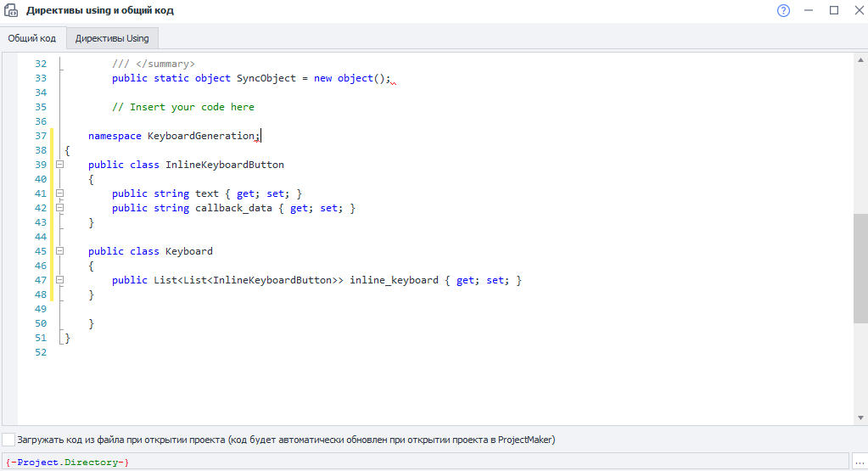Click the scroll up arrow
868x471 pixels.
pos(860,59)
